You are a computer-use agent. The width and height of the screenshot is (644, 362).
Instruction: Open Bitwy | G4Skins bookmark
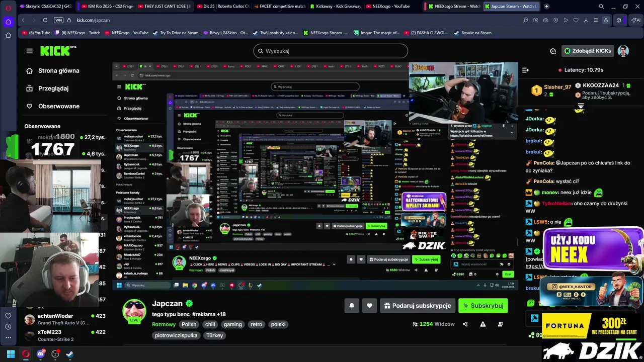(x=225, y=33)
